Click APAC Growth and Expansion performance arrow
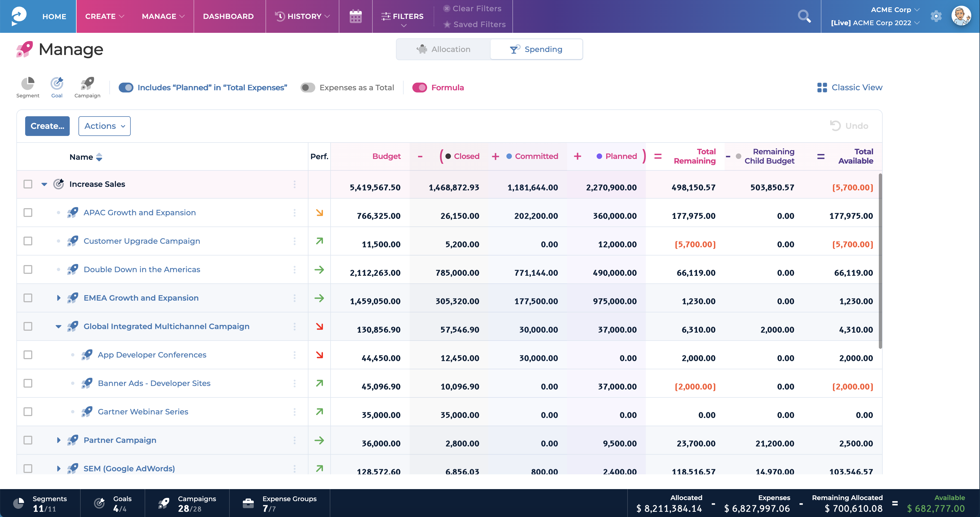 click(x=320, y=213)
